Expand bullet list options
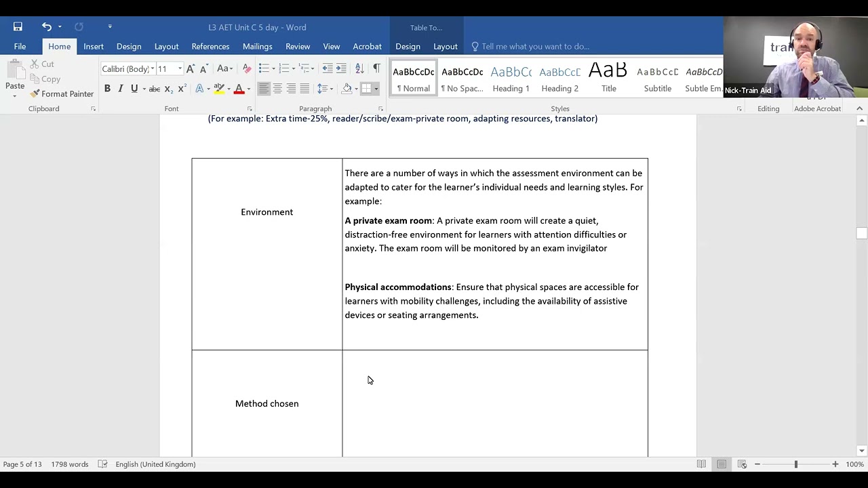Viewport: 868px width, 488px height. [x=273, y=68]
